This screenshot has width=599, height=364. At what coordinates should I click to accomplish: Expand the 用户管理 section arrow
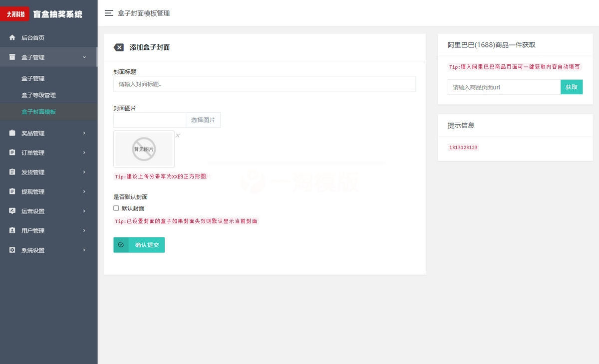pos(84,230)
